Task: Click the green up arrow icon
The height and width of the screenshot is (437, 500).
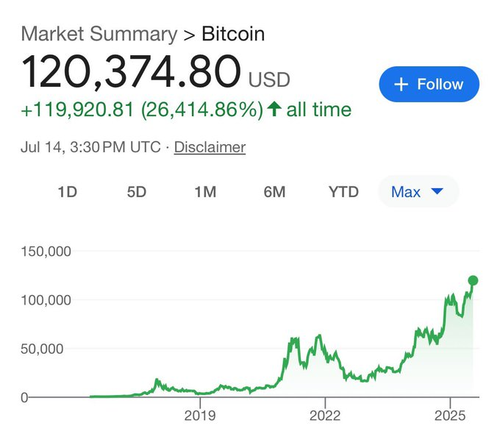Action: click(x=274, y=109)
